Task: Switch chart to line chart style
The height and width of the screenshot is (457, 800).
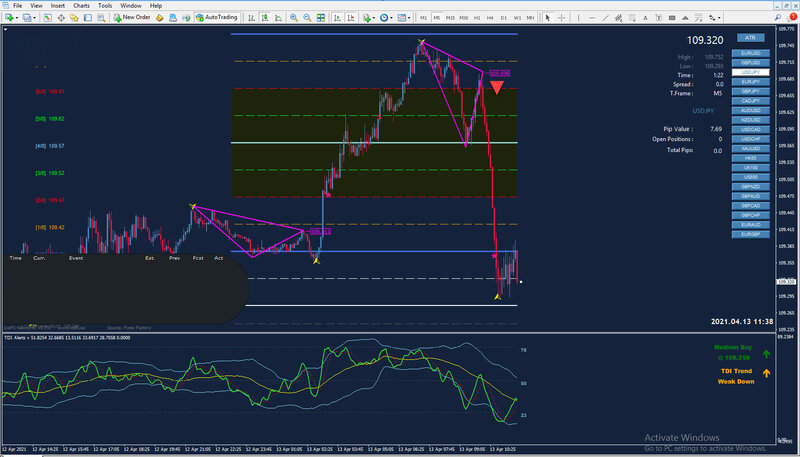Action: click(x=279, y=18)
